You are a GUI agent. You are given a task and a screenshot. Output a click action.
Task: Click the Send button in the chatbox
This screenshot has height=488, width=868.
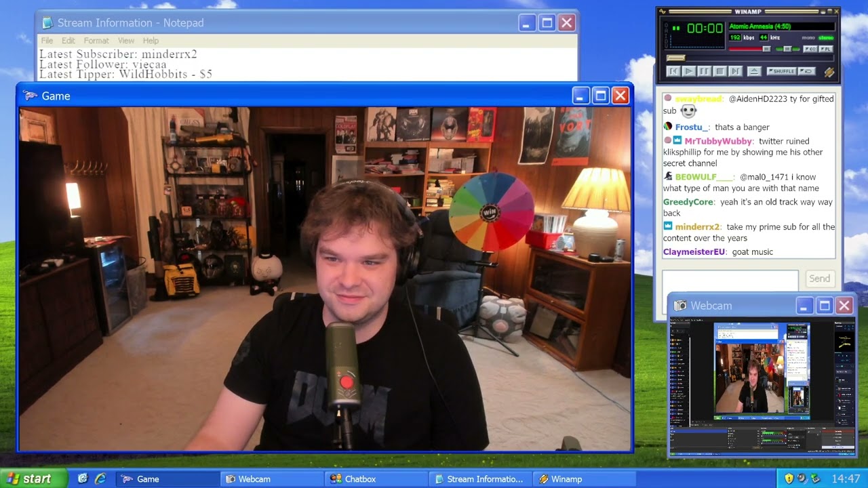pos(819,279)
